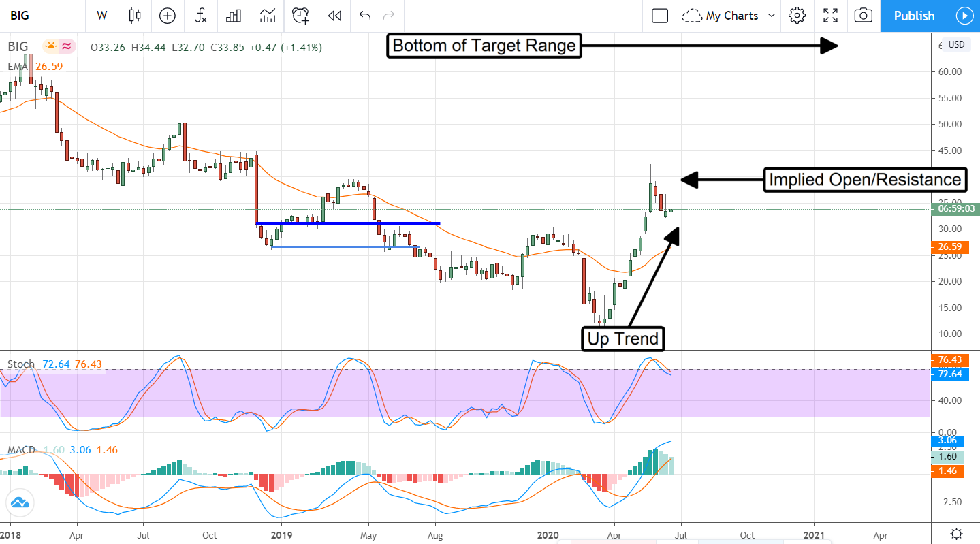Click the 2019 label on time axis
The image size is (980, 544).
tap(281, 535)
